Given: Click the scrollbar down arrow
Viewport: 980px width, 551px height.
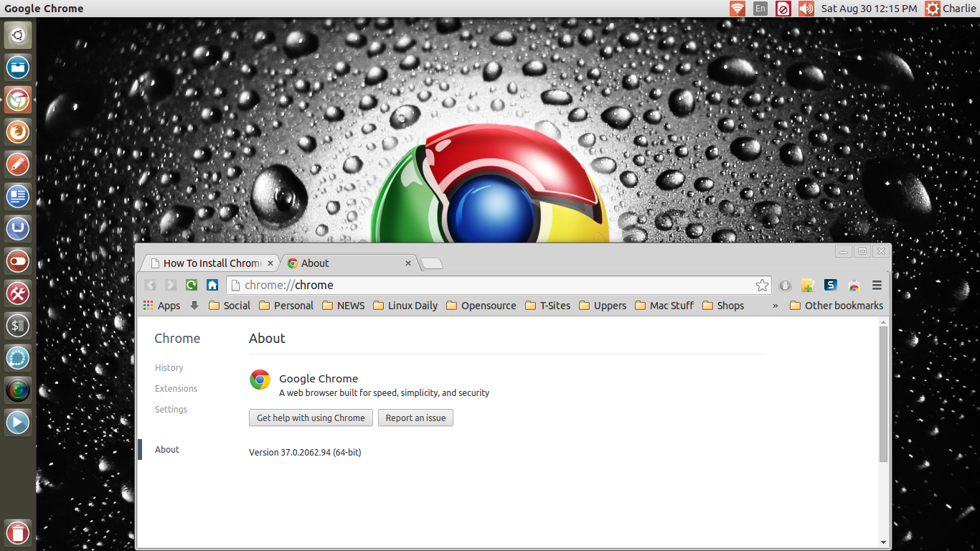Looking at the screenshot, I should click(x=883, y=542).
